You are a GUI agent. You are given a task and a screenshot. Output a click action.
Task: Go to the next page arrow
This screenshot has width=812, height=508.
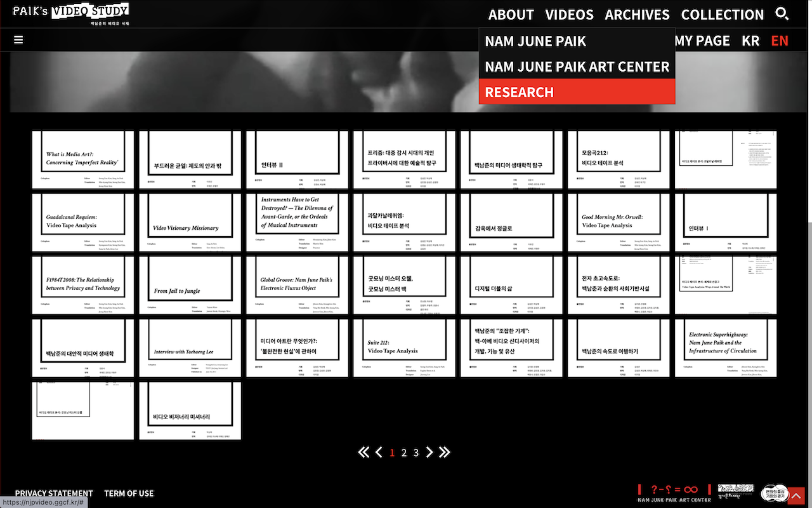(x=429, y=452)
